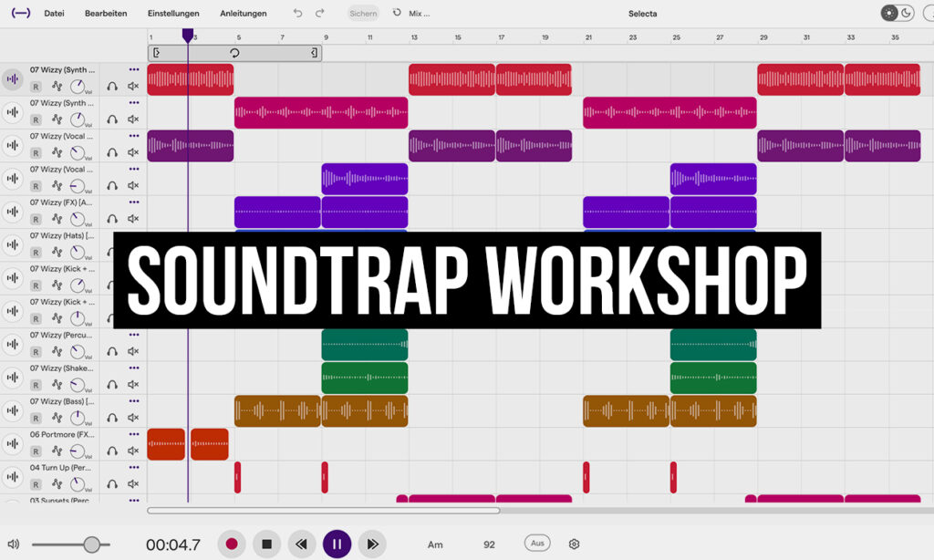The image size is (934, 560).
Task: Click the Sichern save button
Action: pyautogui.click(x=363, y=13)
